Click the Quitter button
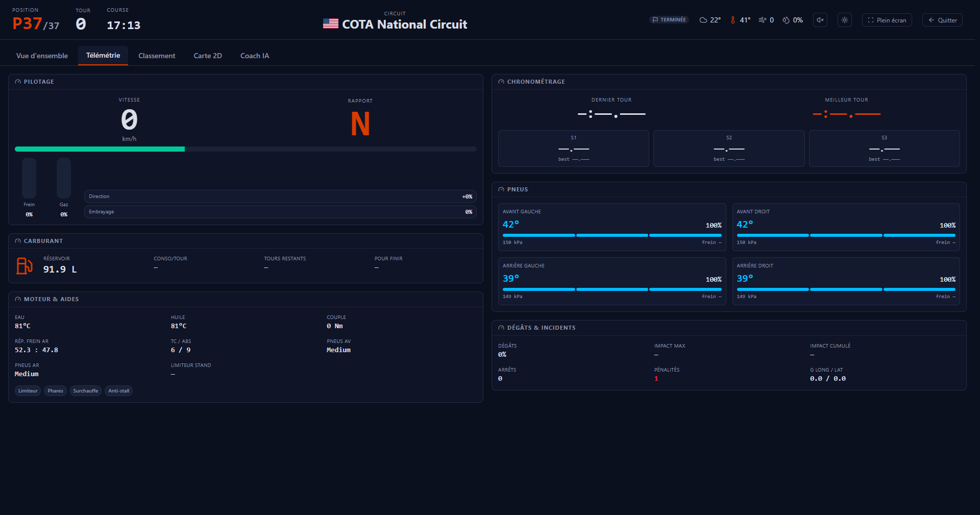This screenshot has height=515, width=980. (942, 20)
